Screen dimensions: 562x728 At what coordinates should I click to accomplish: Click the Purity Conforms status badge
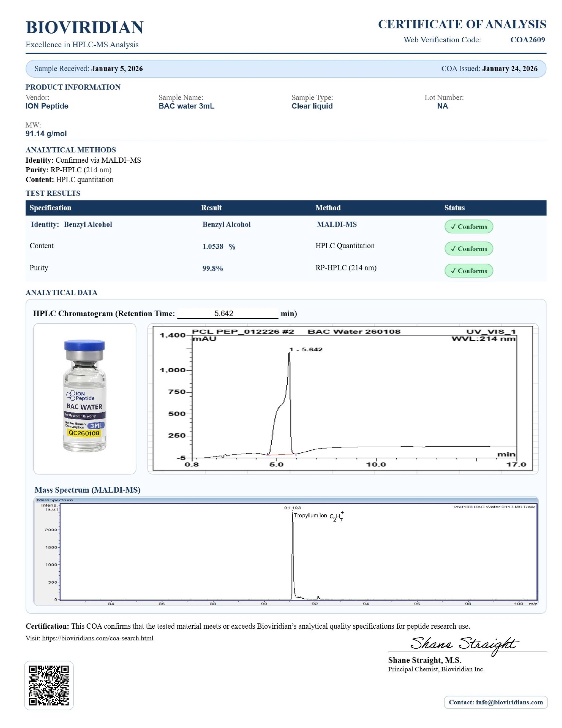pyautogui.click(x=469, y=271)
